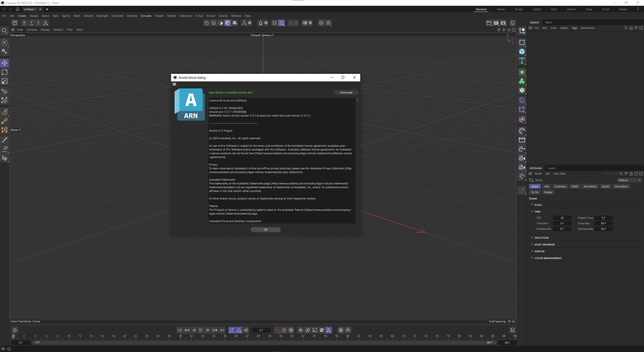Image resolution: width=644 pixels, height=352 pixels.
Task: Click the coordinate system icon beside Z
Action: pos(46,23)
